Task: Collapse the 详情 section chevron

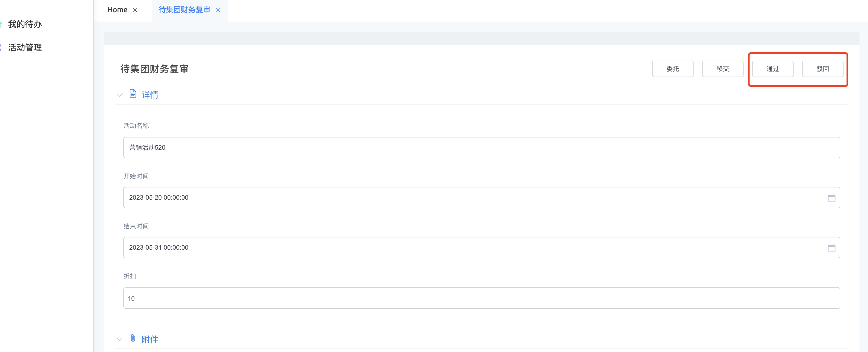Action: (119, 95)
